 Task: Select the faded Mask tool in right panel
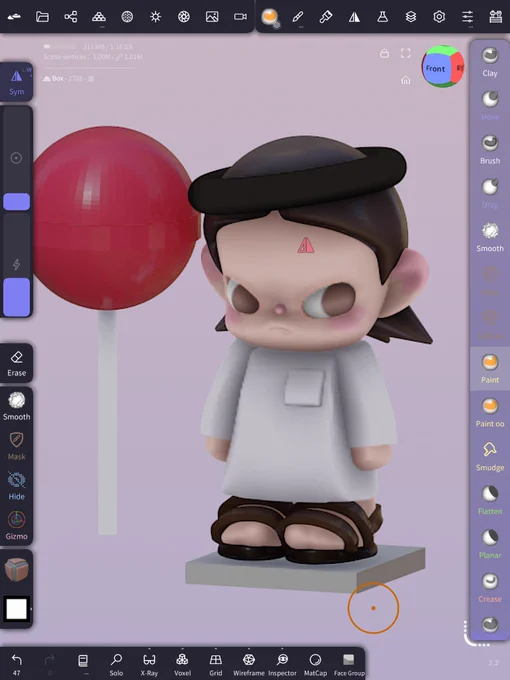(x=490, y=281)
